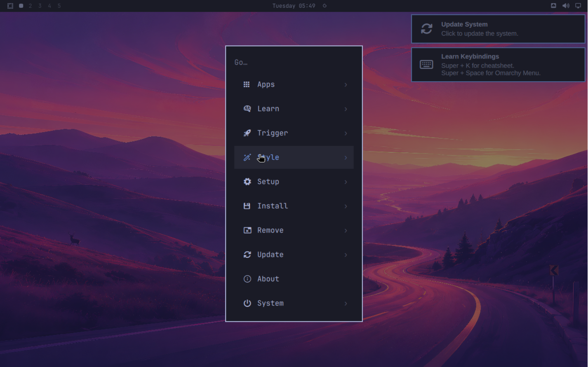The height and width of the screenshot is (367, 588).
Task: Open the System menu entry
Action: (x=294, y=303)
